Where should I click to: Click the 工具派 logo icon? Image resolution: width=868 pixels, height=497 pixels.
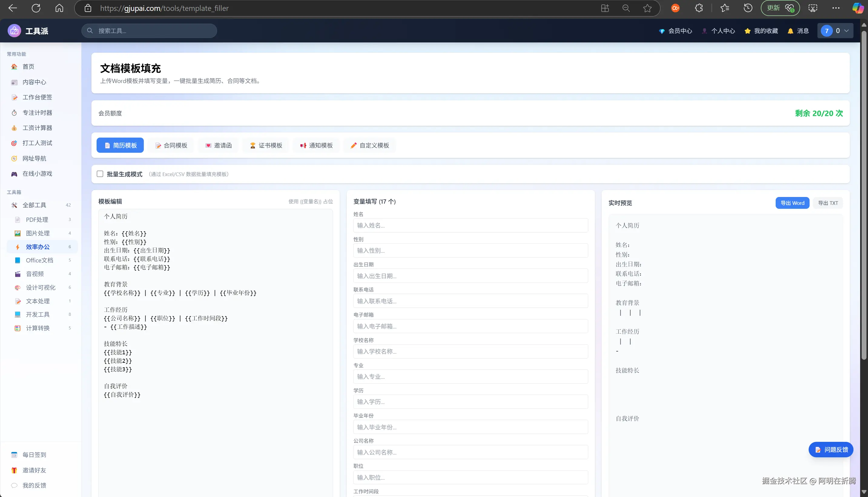[x=14, y=31]
